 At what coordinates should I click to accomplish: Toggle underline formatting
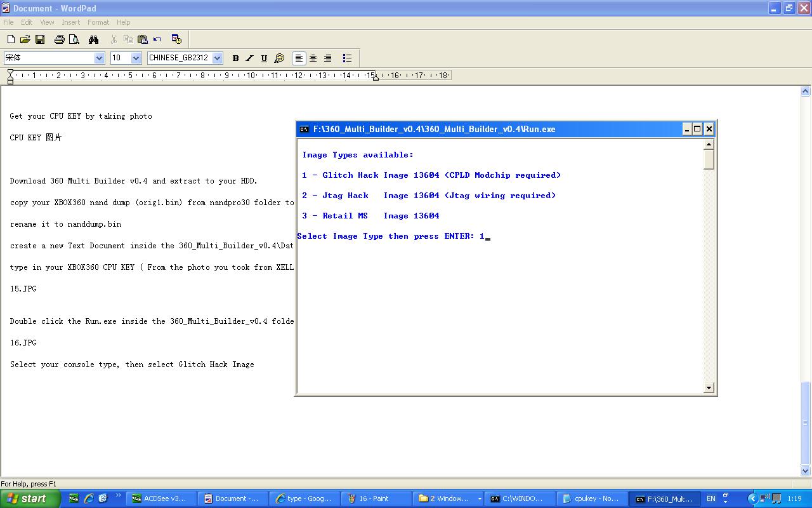(x=265, y=58)
